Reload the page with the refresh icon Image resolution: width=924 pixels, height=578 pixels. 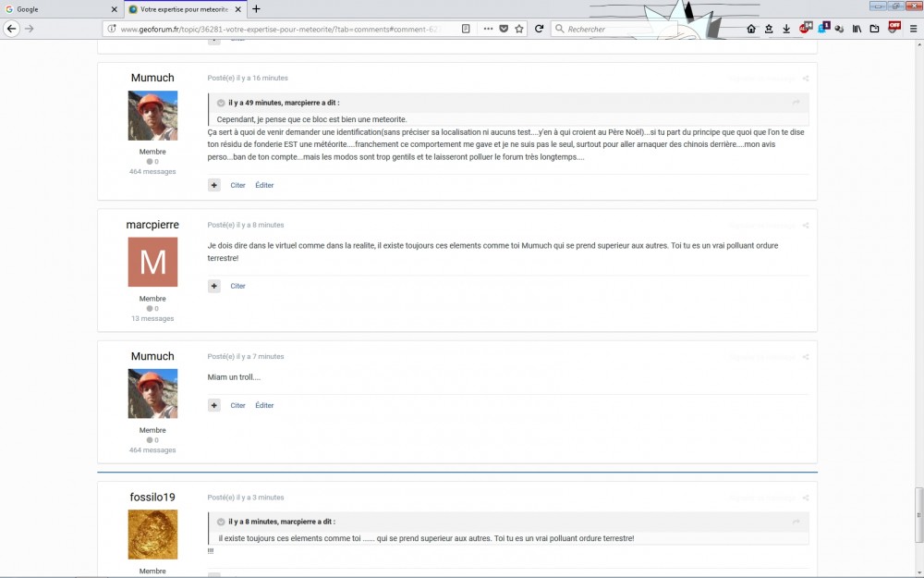(539, 29)
